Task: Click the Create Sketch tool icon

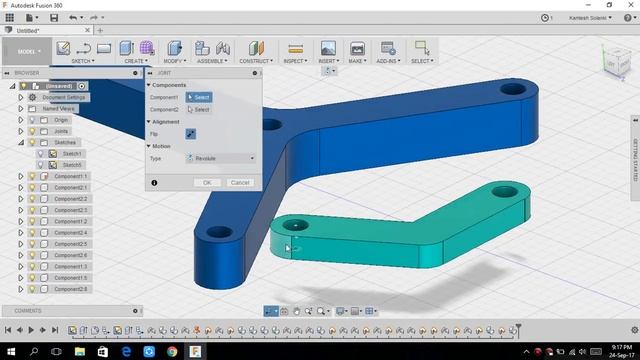Action: [63, 48]
